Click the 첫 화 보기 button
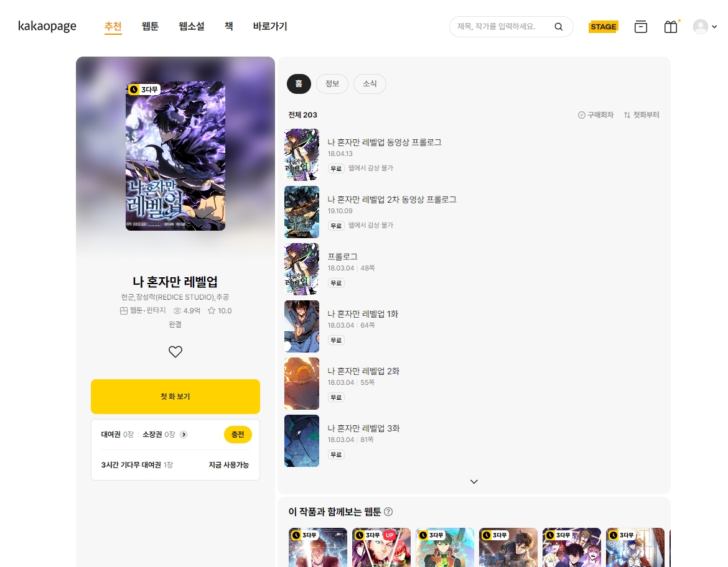 point(175,397)
